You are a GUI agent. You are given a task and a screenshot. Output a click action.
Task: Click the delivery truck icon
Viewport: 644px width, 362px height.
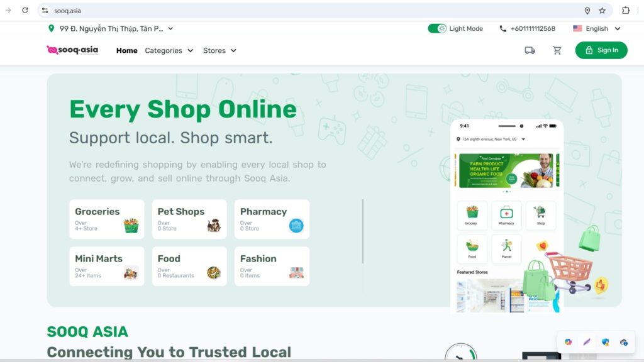tap(530, 50)
